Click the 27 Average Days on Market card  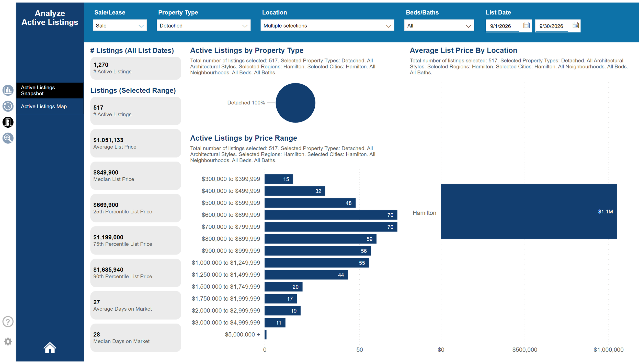point(136,306)
